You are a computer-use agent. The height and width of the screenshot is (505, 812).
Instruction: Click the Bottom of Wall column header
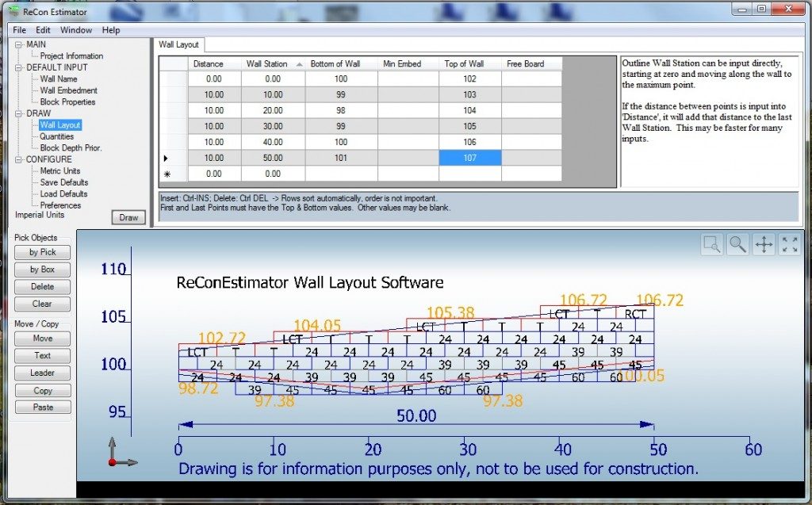point(341,63)
